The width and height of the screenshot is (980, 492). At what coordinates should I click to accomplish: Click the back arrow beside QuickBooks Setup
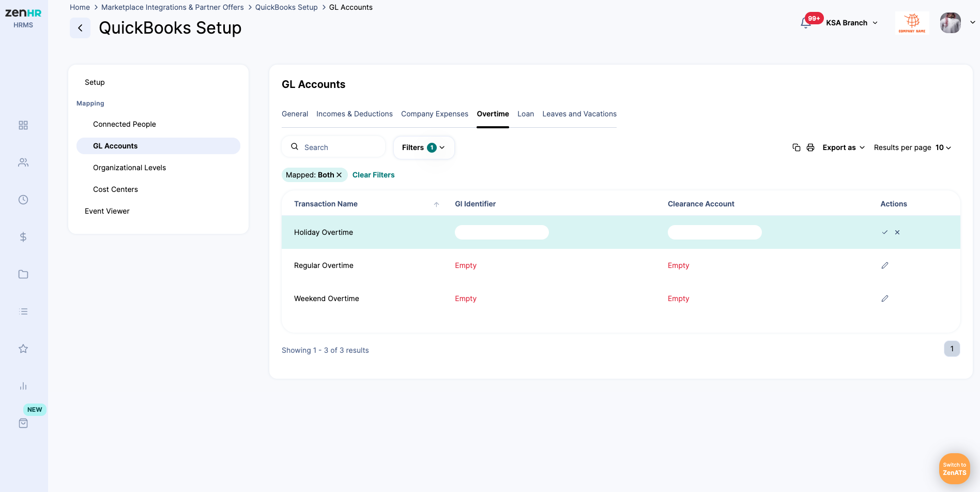click(x=80, y=28)
